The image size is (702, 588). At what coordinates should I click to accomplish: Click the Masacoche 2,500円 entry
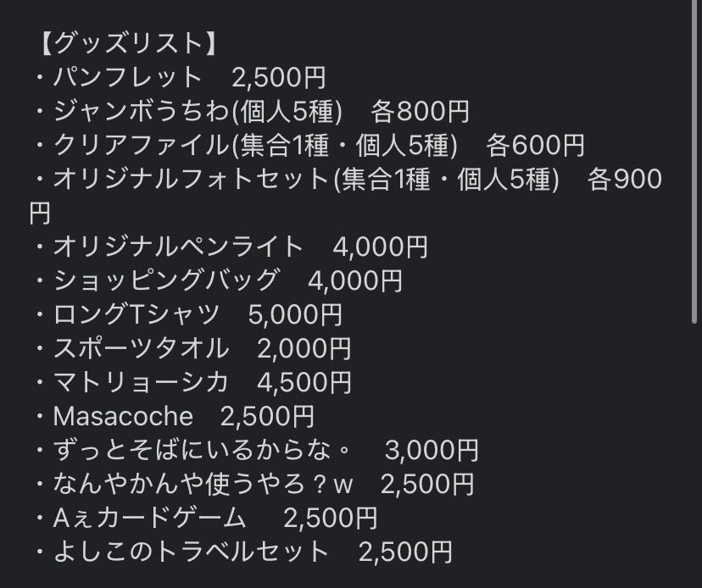[x=174, y=417]
